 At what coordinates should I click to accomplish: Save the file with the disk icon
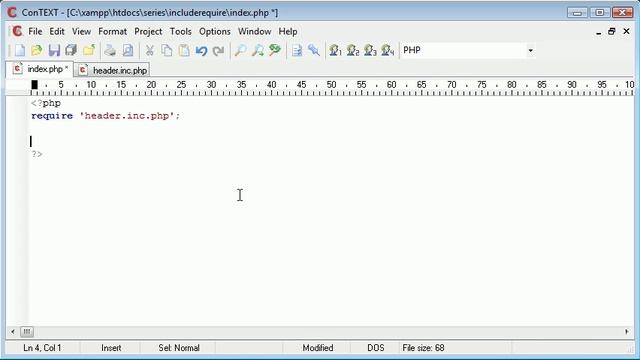point(54,51)
